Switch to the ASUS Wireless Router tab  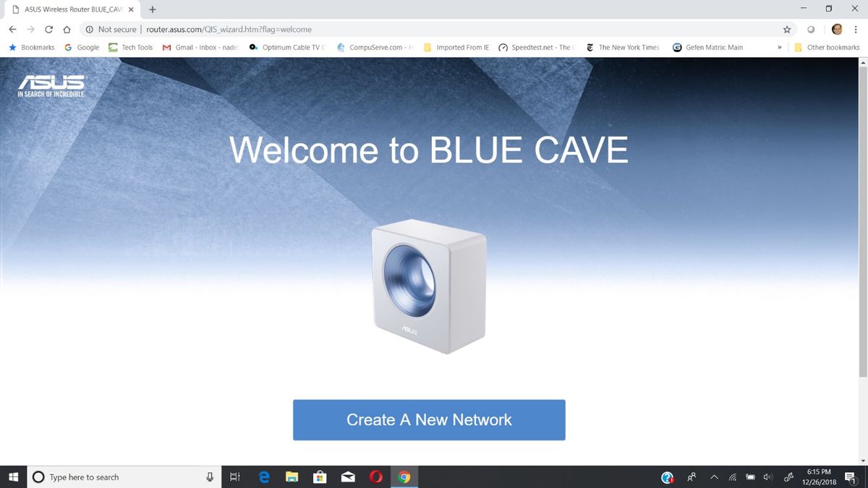(72, 9)
